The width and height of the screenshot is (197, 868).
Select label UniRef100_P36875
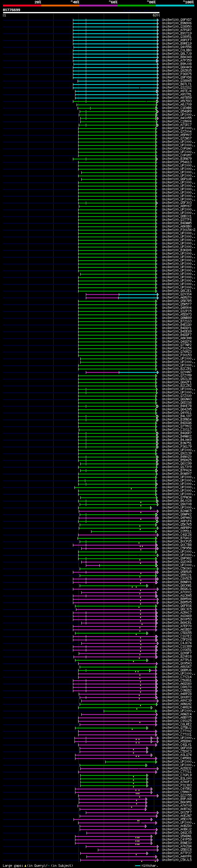pos(176,74)
